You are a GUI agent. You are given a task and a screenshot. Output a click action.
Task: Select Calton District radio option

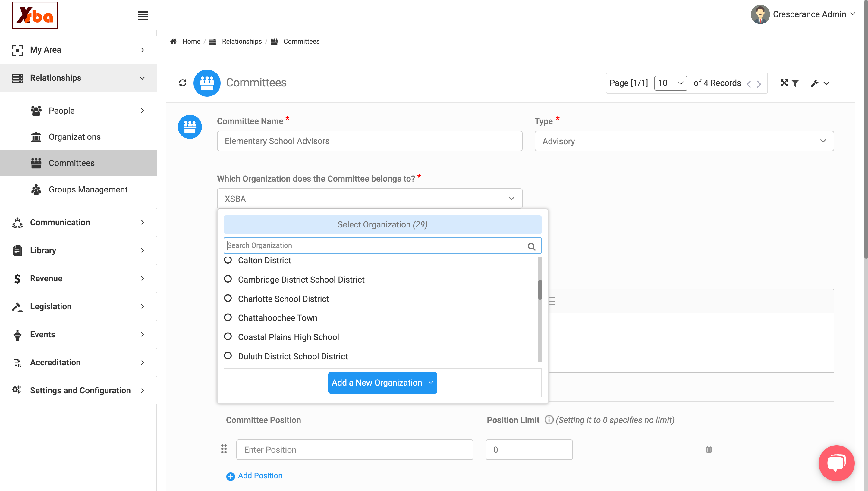tap(228, 260)
